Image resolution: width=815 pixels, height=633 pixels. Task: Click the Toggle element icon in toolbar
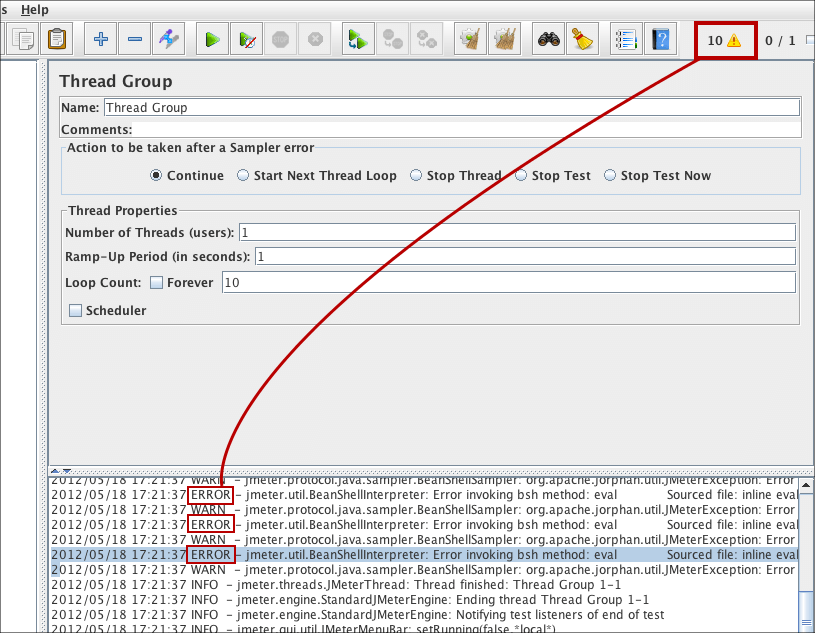pyautogui.click(x=170, y=40)
